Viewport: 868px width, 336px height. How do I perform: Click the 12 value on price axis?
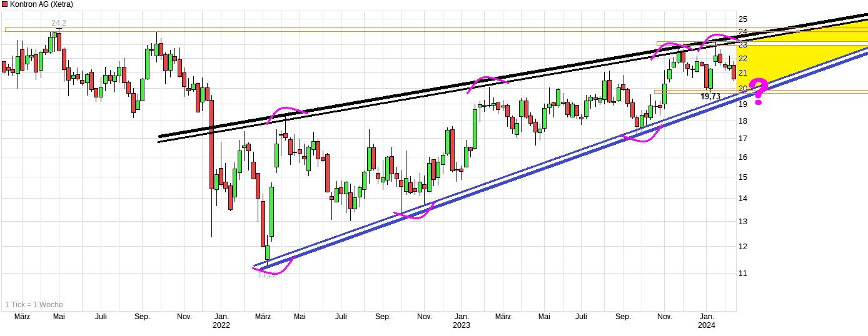[743, 246]
